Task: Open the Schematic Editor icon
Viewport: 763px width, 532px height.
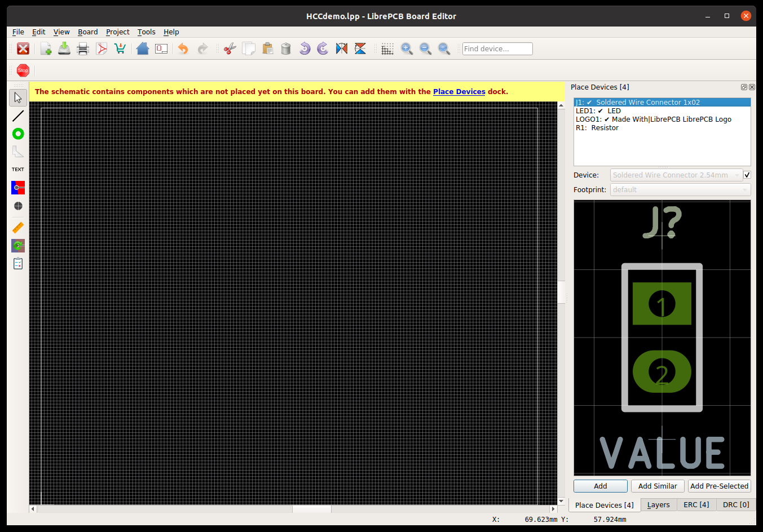Action: coord(161,49)
